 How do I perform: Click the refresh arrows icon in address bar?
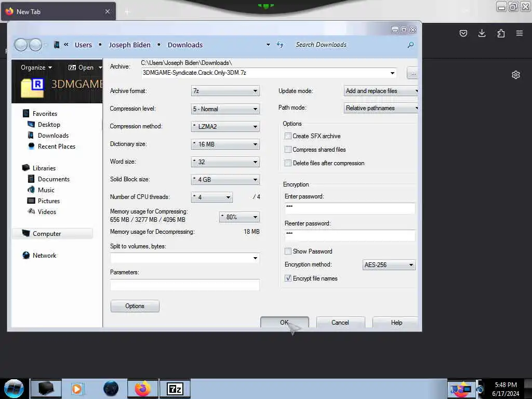[x=280, y=45]
